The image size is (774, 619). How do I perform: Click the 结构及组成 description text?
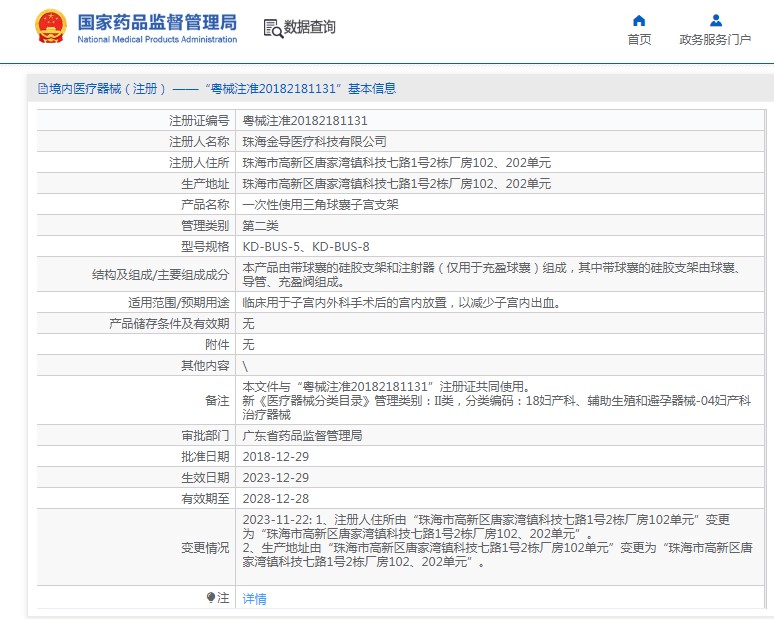click(493, 275)
